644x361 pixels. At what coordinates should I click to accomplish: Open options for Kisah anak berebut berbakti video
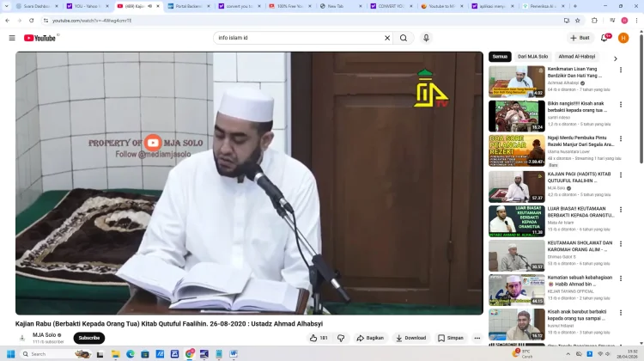[x=621, y=313]
